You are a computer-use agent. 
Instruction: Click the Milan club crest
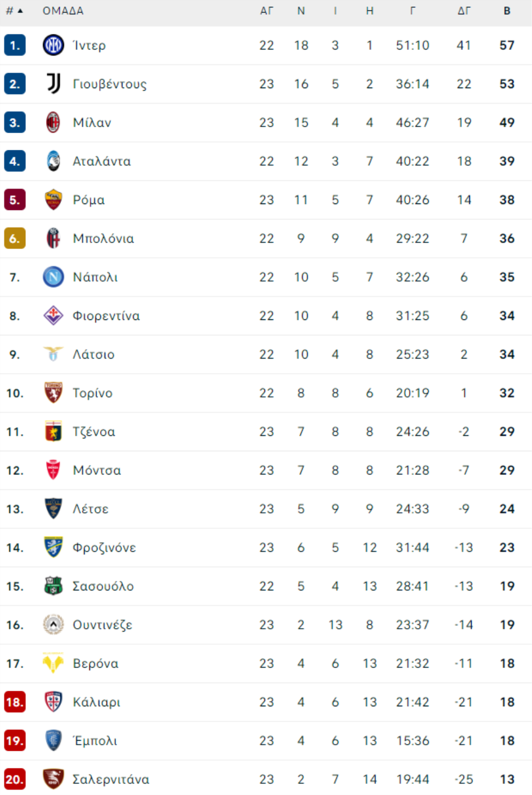pyautogui.click(x=53, y=122)
